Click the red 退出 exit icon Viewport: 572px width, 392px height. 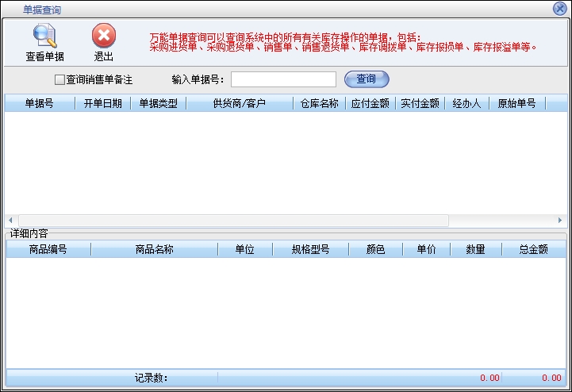[103, 37]
